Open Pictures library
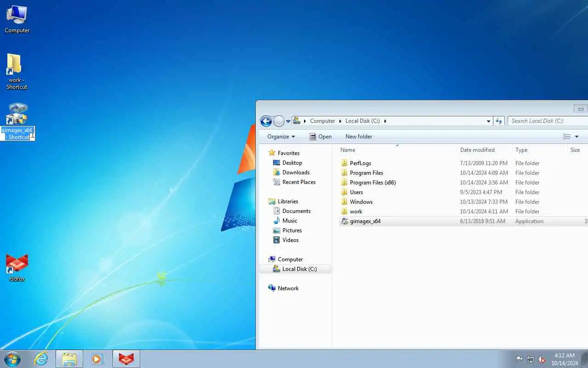The image size is (588, 368). pos(292,230)
